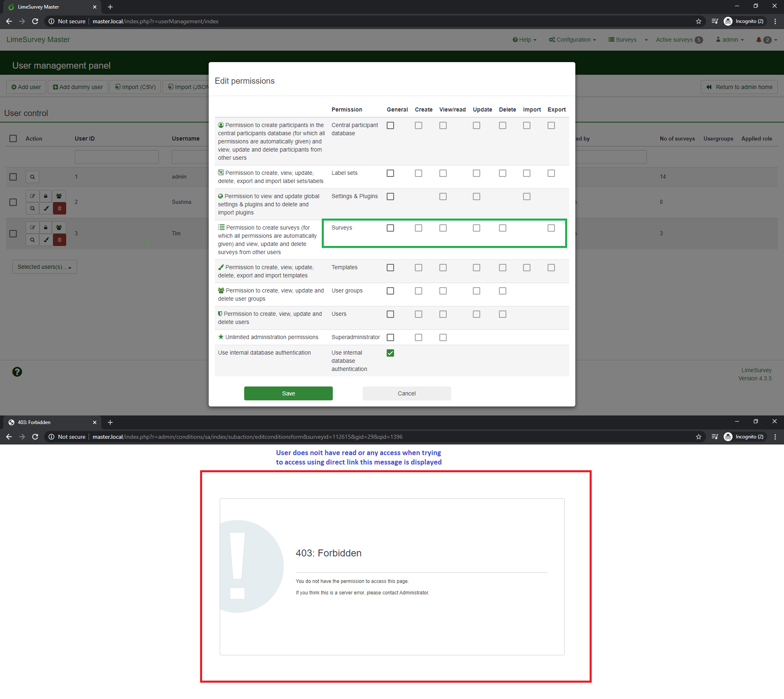Click the notifications bell icon
Viewport: 784px width, 699px height.
tap(759, 40)
